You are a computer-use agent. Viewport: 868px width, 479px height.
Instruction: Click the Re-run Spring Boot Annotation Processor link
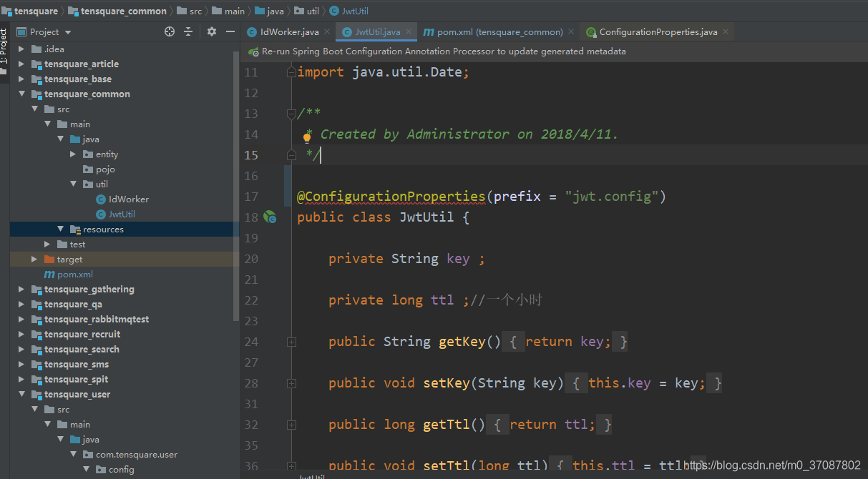tap(372, 51)
